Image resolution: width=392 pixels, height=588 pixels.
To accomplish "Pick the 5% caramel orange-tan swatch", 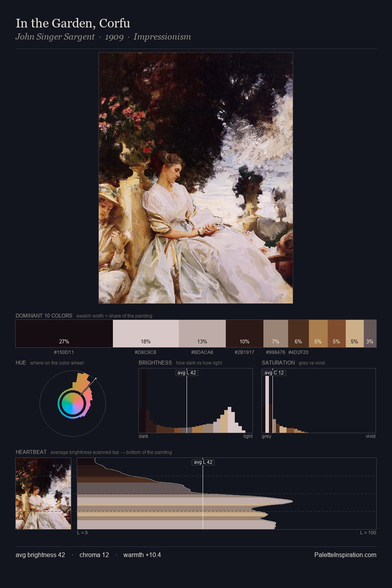I will click(x=318, y=334).
